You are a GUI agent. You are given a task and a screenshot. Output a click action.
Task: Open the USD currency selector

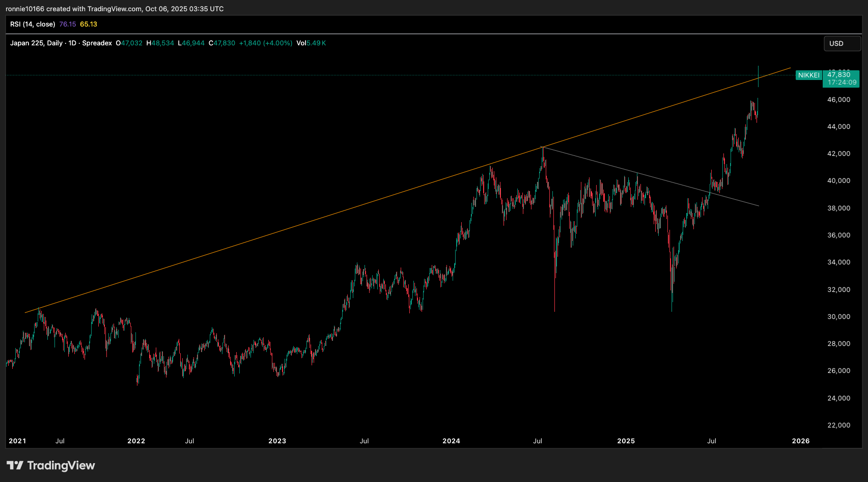point(842,44)
